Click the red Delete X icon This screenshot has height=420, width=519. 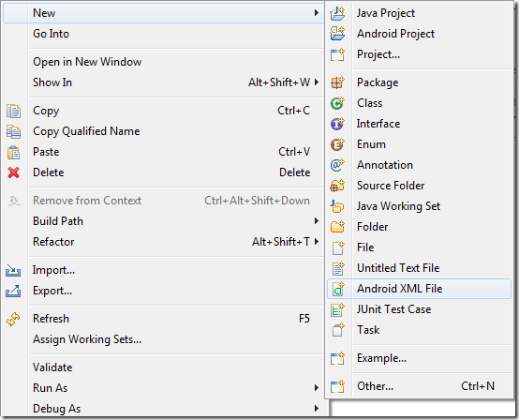point(13,172)
